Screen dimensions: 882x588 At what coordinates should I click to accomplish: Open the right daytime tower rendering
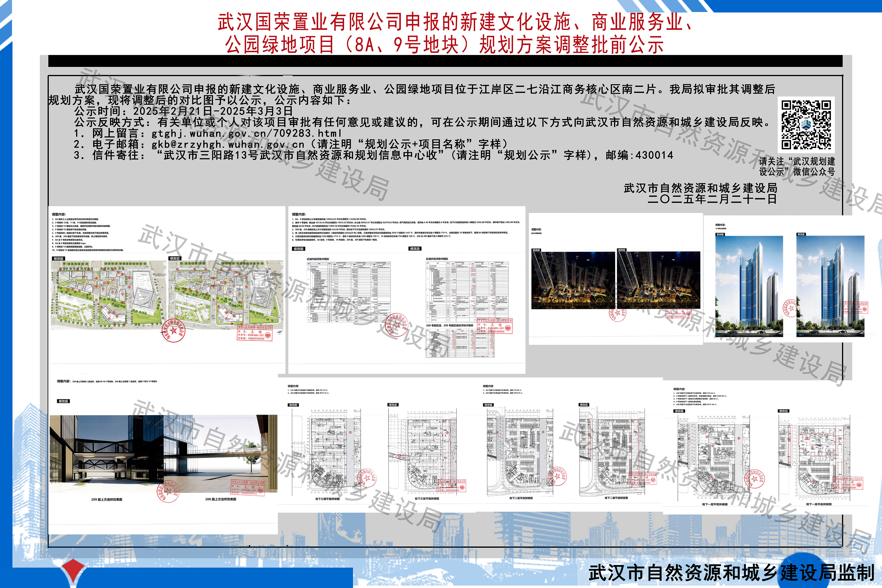[x=830, y=286]
